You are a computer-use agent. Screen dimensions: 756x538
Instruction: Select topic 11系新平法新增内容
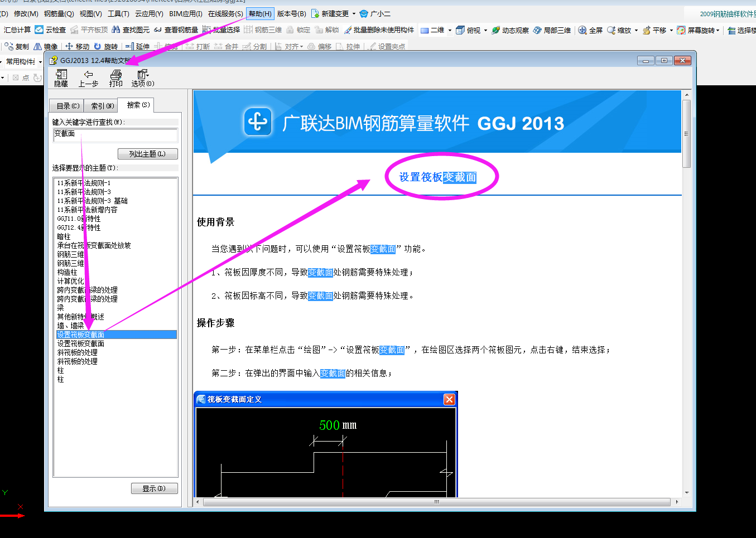pyautogui.click(x=87, y=210)
